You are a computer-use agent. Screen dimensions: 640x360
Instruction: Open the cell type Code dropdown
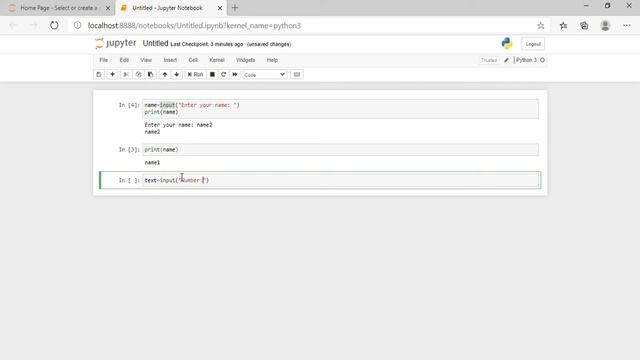tap(264, 75)
